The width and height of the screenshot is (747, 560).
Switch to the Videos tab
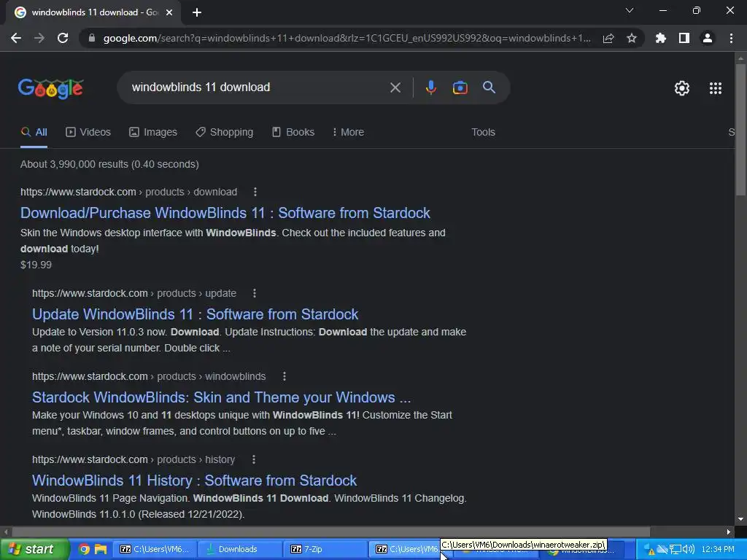click(88, 133)
